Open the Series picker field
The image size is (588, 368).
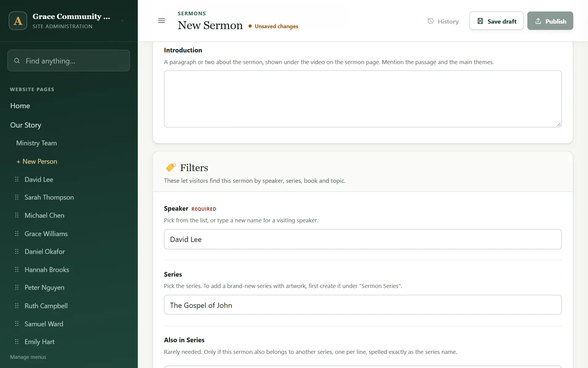coord(363,305)
